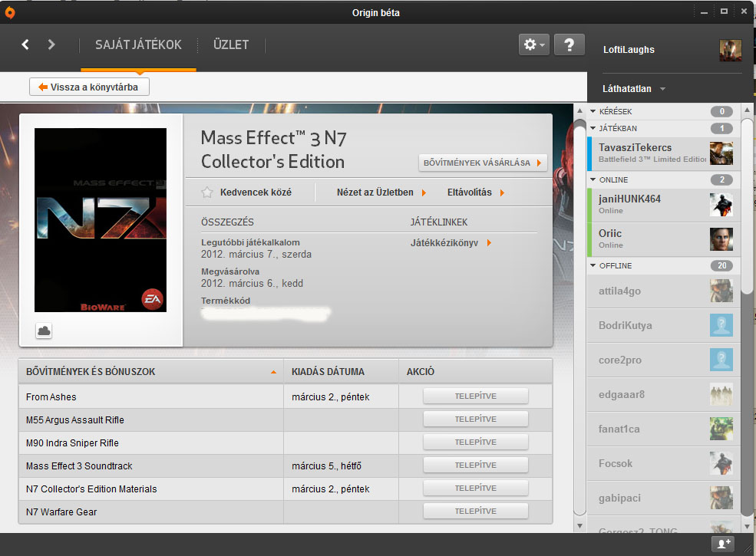Click TELEPÍTVE button for M55 Argus Assault Rifle
The width and height of the screenshot is (756, 556).
[475, 419]
